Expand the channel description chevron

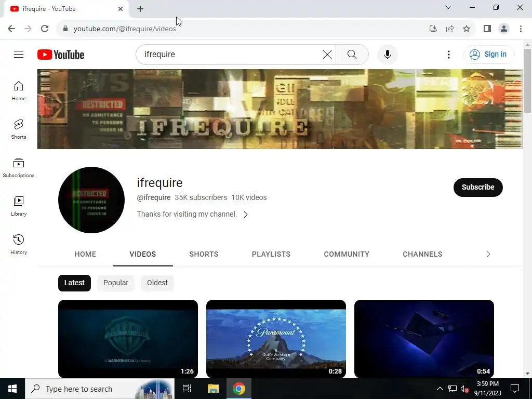click(246, 215)
